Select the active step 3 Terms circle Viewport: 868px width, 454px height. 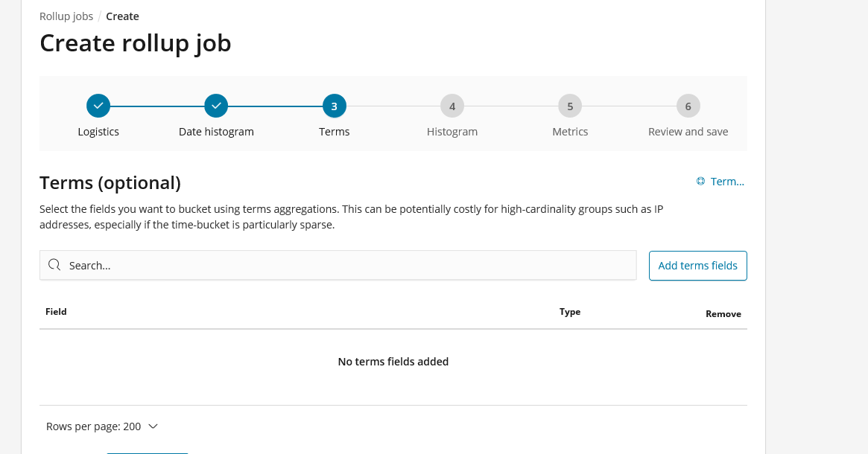[x=334, y=106]
